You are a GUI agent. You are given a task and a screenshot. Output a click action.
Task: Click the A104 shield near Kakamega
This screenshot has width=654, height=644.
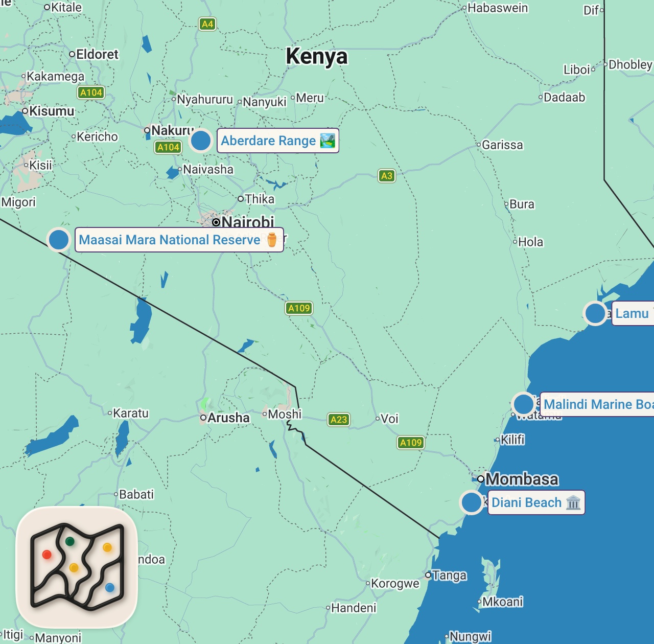tap(91, 93)
